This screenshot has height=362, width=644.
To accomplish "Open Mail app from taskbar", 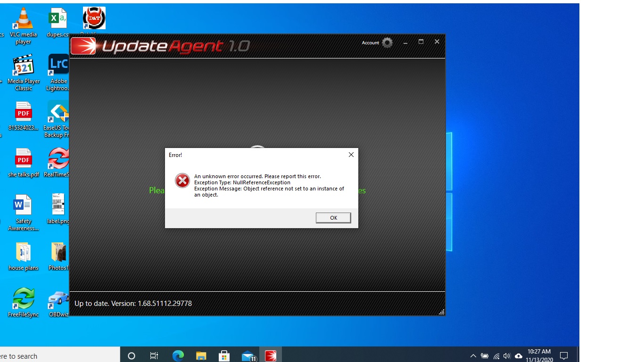I will 248,356.
